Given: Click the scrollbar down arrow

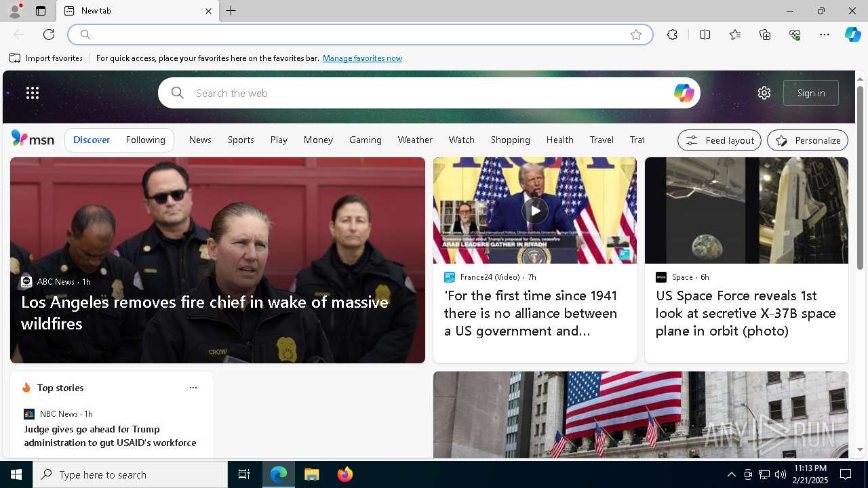Looking at the screenshot, I should coord(860,449).
